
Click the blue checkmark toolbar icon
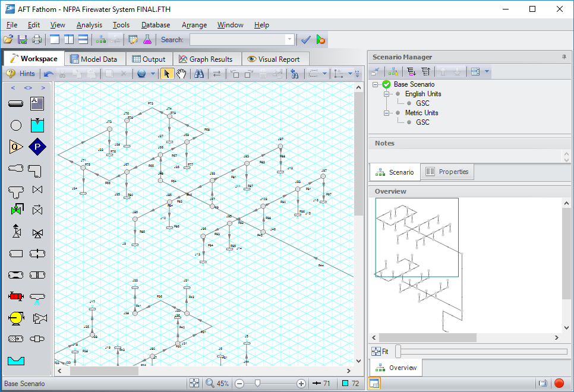[305, 40]
